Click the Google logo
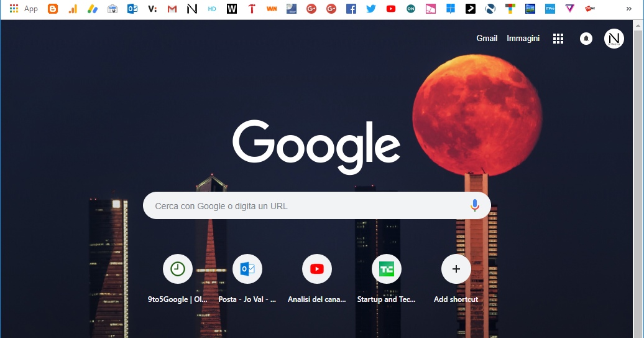This screenshot has width=644, height=338. point(316,146)
